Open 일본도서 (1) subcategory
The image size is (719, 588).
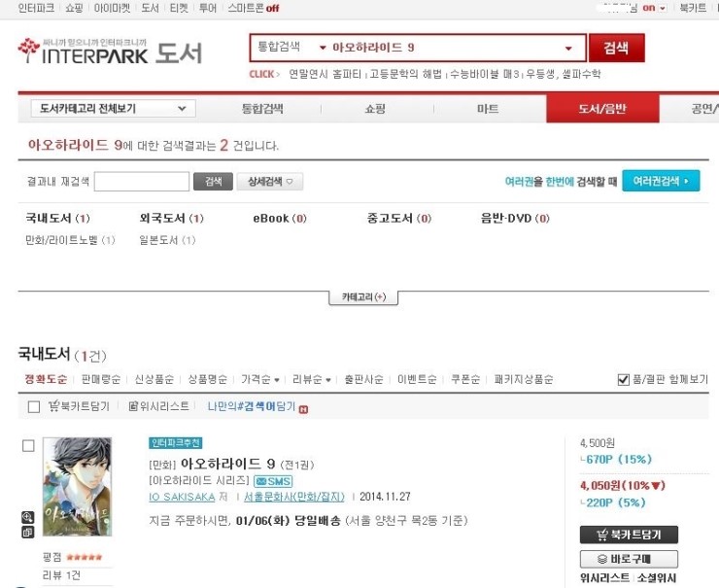(x=167, y=240)
